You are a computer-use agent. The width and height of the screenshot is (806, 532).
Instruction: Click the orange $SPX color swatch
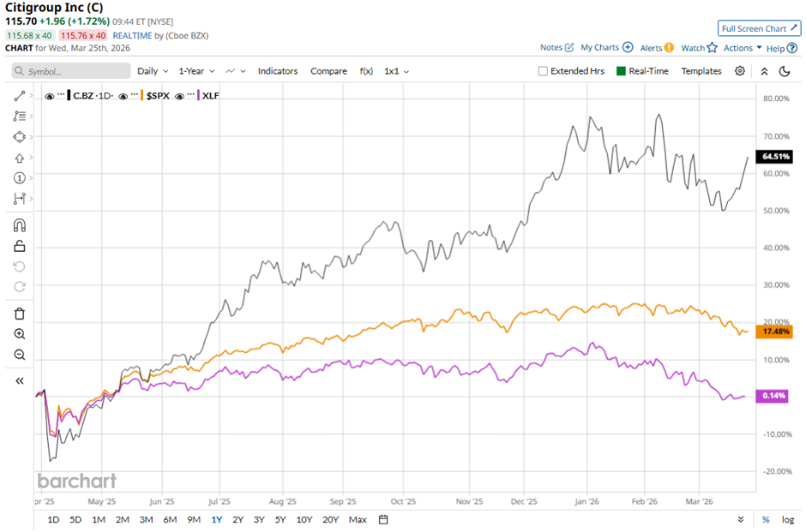141,95
